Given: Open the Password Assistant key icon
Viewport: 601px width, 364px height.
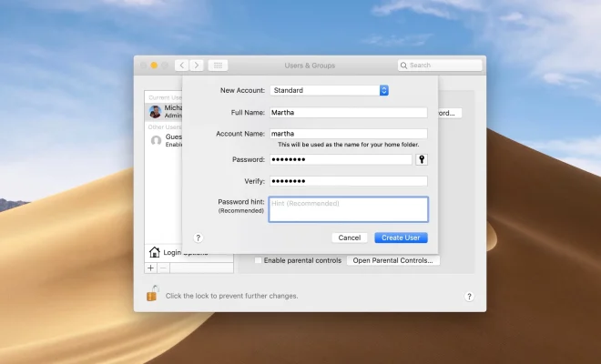Looking at the screenshot, I should pos(422,159).
